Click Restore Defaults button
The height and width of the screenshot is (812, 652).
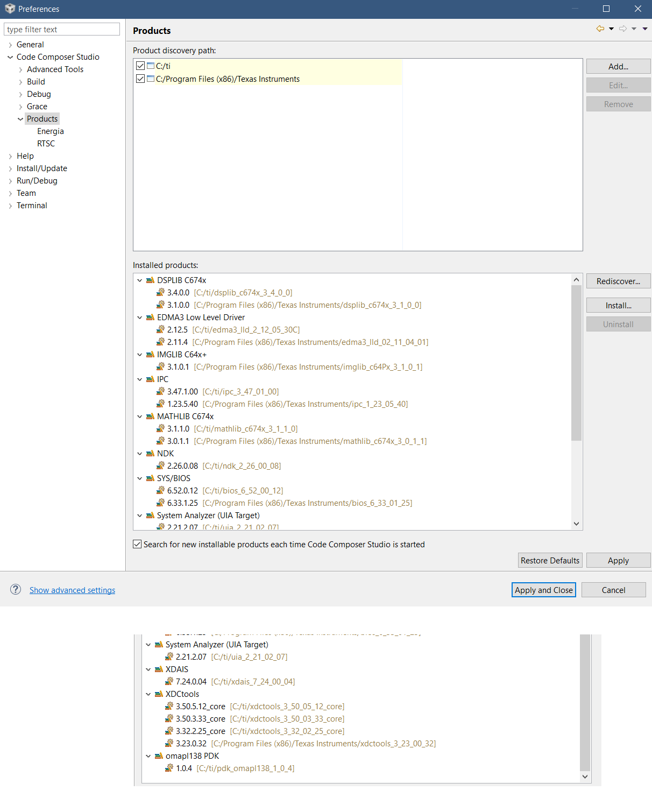[550, 561]
